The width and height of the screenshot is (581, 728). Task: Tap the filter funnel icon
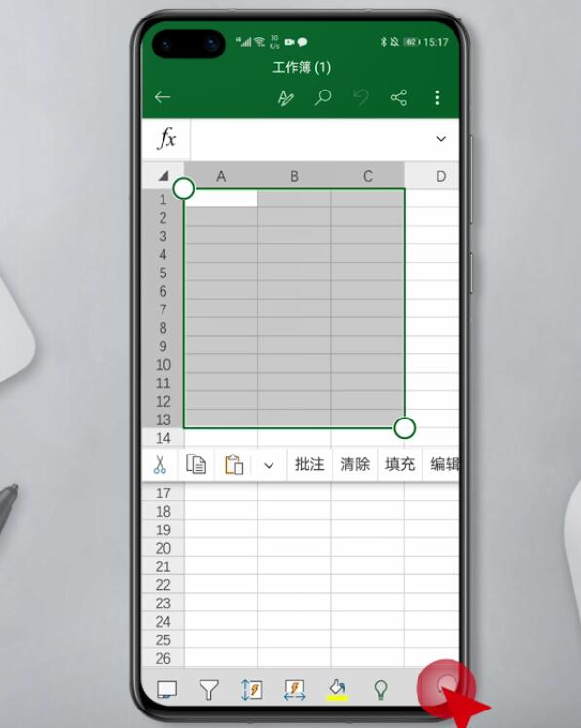pyautogui.click(x=208, y=689)
